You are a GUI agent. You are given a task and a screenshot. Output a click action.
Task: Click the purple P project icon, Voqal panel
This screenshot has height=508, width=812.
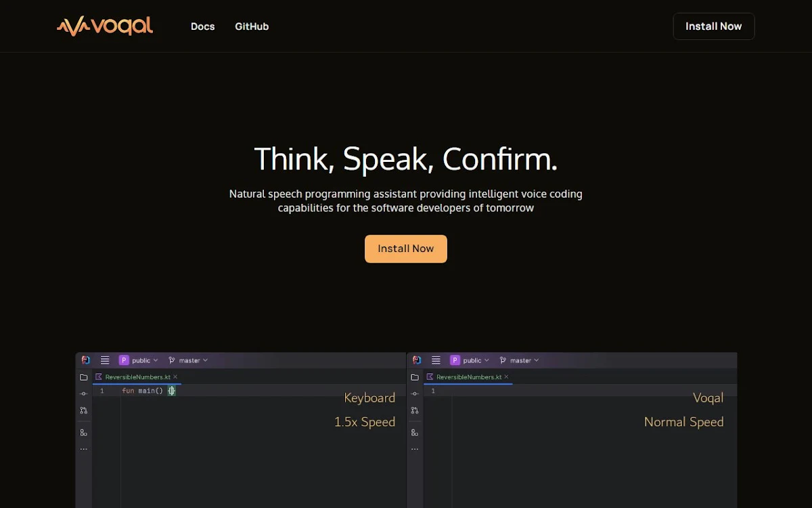click(x=455, y=360)
